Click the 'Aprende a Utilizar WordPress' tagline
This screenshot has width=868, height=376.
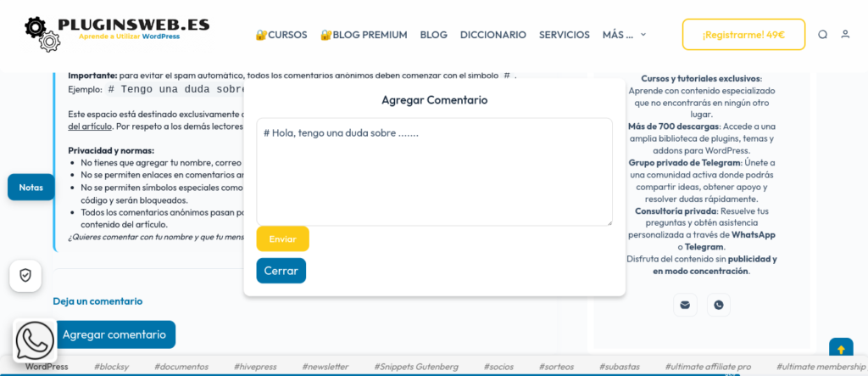click(x=129, y=36)
